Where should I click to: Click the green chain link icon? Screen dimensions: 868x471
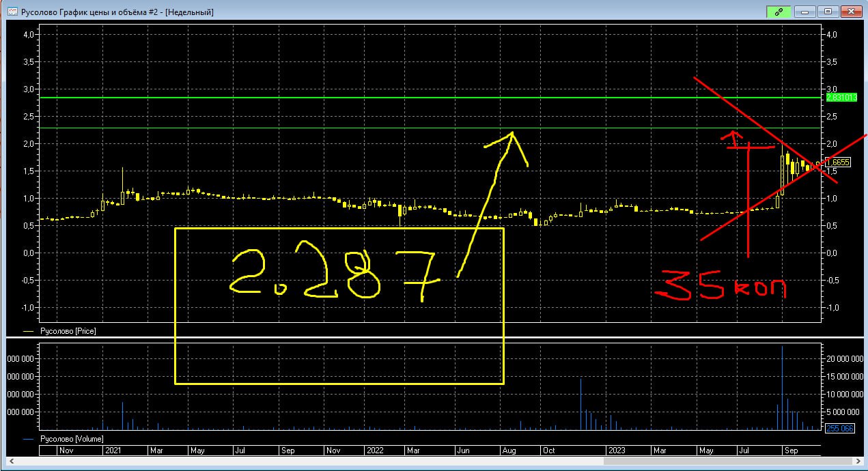tap(778, 12)
